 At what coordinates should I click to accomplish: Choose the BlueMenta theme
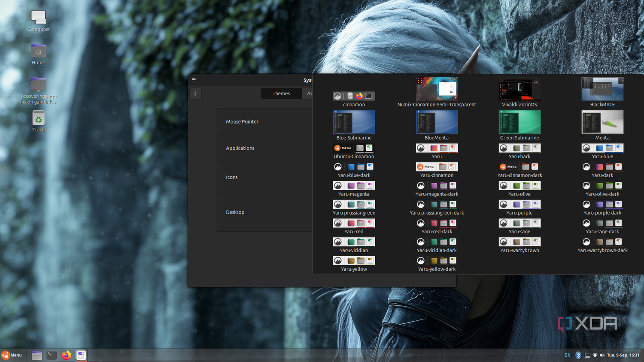(437, 125)
